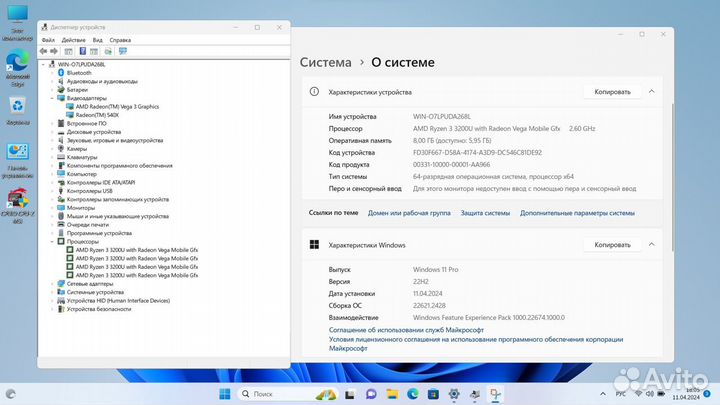Expand the Дисковые устройства branch

52,132
